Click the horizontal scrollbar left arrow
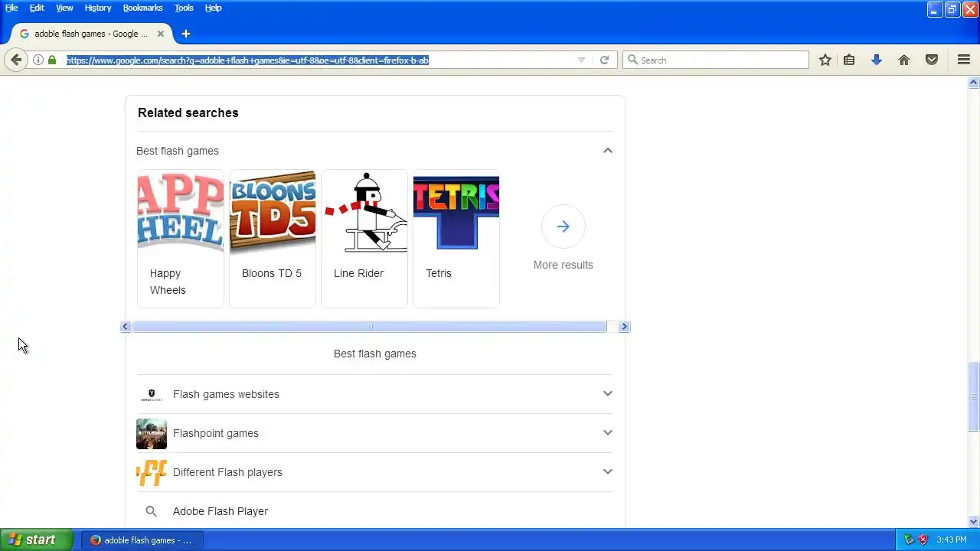This screenshot has width=980, height=551. [x=126, y=327]
